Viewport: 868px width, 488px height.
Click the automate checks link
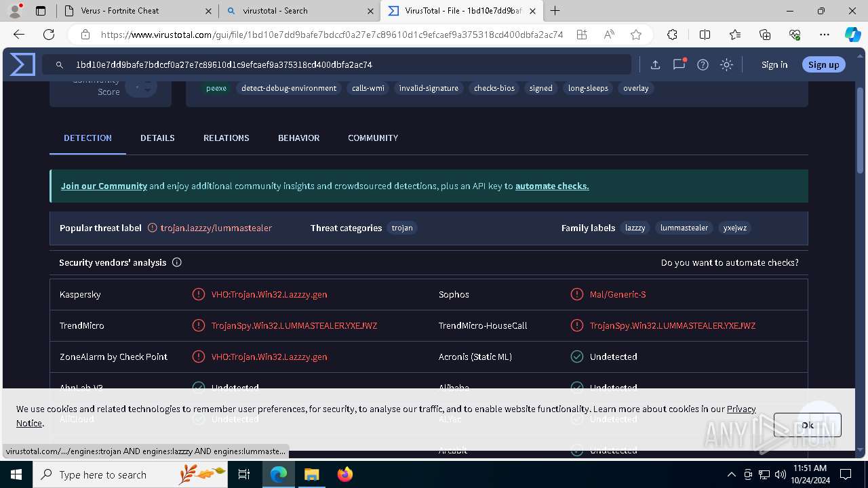(552, 186)
